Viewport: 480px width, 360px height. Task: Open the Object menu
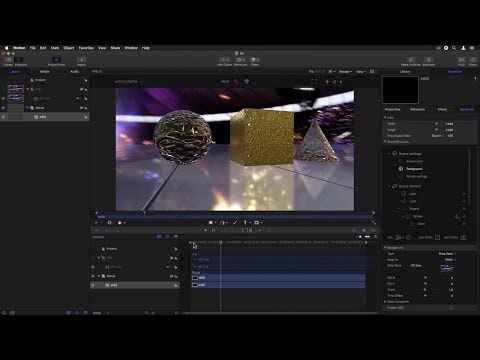click(x=69, y=48)
